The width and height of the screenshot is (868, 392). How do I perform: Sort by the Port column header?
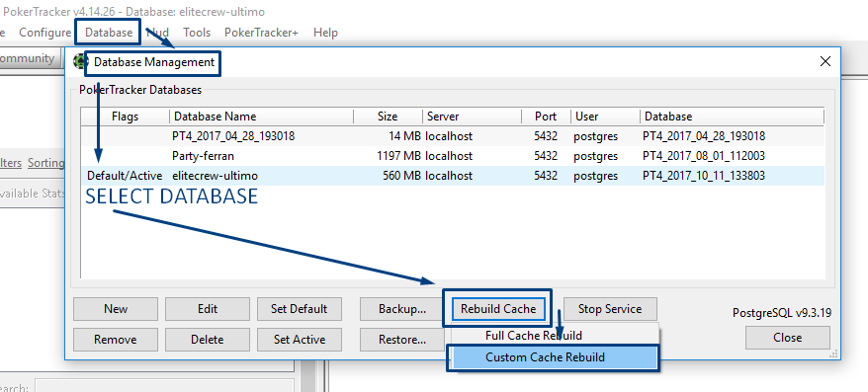pos(546,117)
